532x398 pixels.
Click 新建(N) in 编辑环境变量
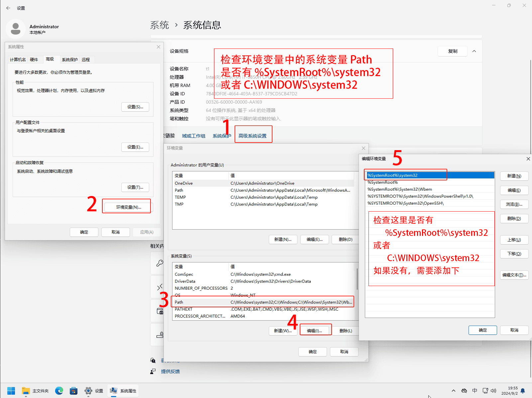pyautogui.click(x=514, y=176)
